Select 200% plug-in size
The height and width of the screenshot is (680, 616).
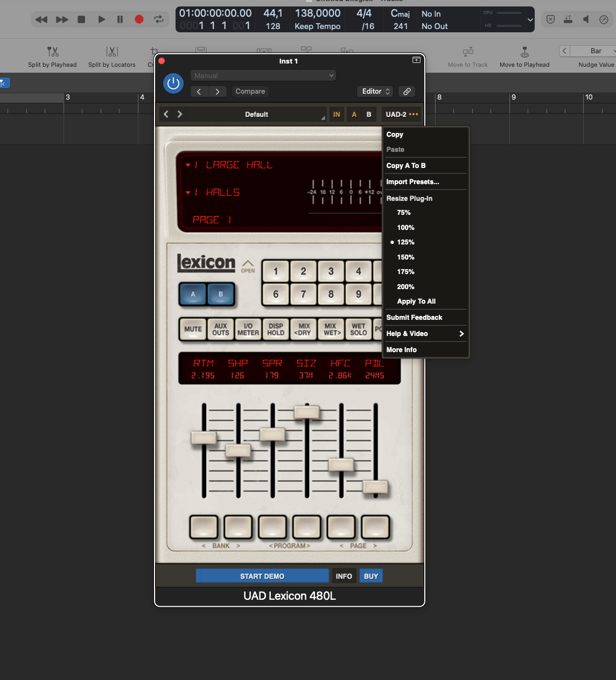[425, 287]
